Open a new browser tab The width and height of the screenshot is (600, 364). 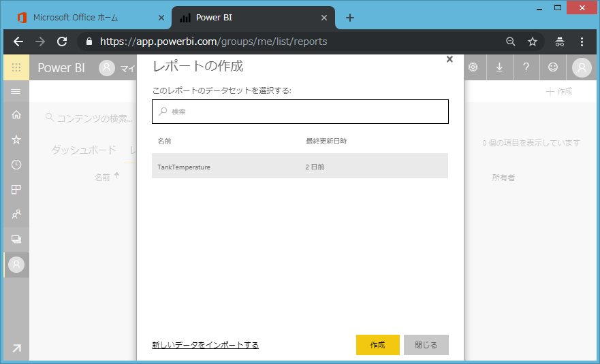click(x=350, y=18)
